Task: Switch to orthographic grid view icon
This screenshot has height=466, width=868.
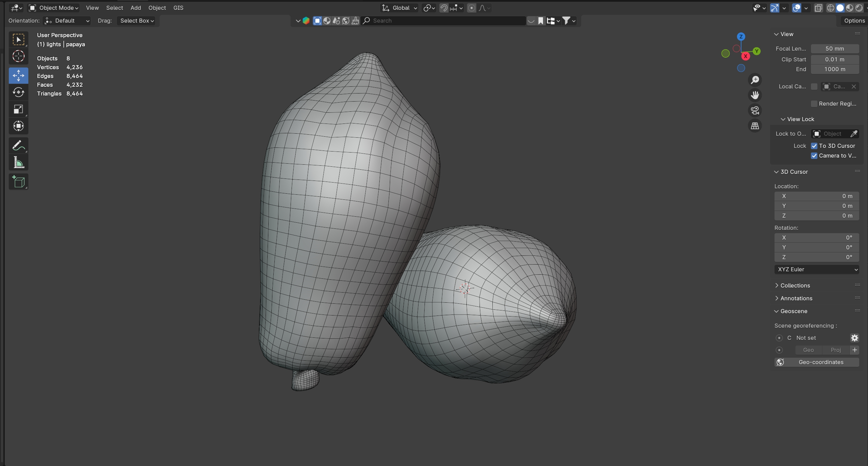Action: 755,126
